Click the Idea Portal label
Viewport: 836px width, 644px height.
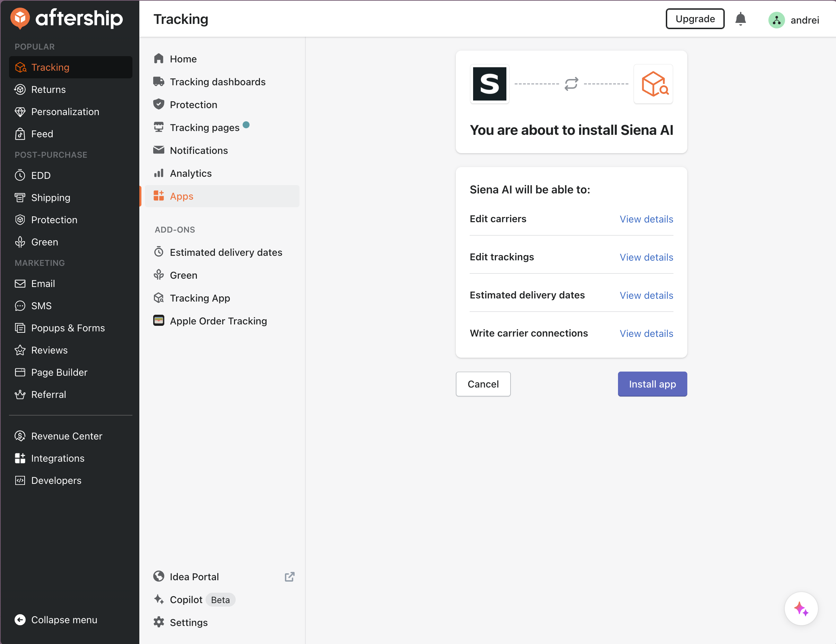click(194, 577)
